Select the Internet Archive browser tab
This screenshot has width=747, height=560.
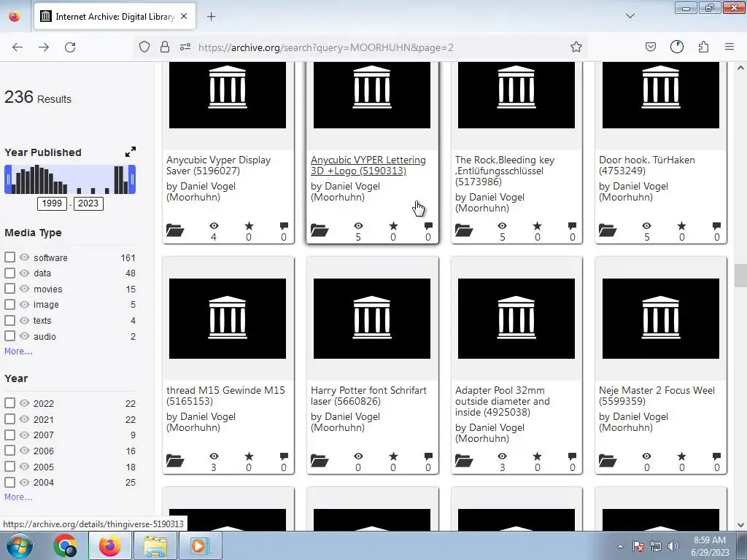click(x=115, y=17)
